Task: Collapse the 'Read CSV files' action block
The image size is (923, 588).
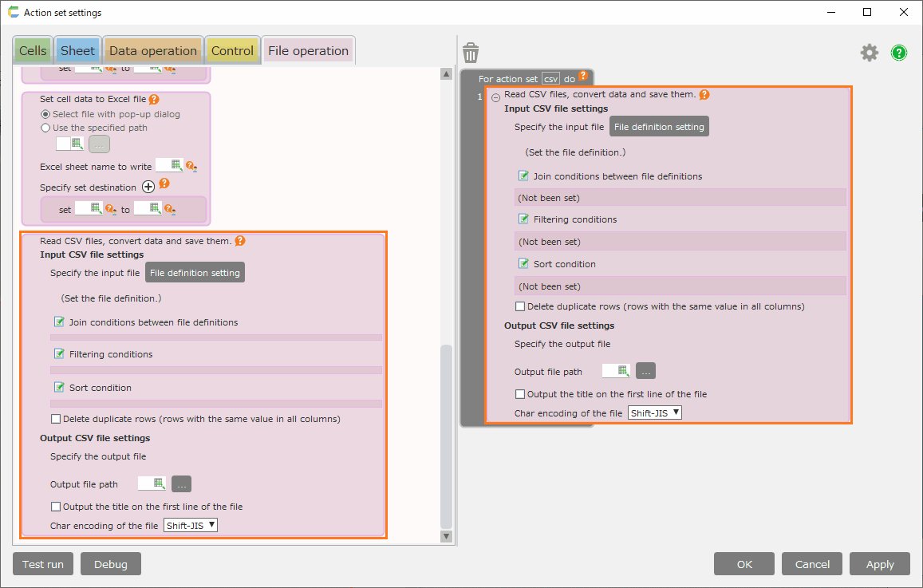Action: [x=495, y=97]
